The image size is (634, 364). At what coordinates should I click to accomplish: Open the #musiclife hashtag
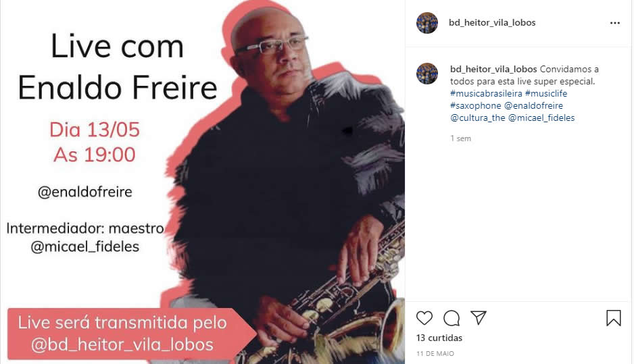coord(546,93)
